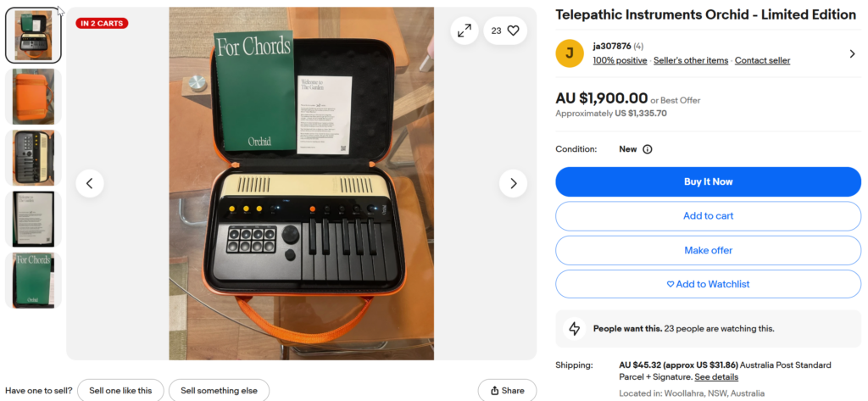Go to the previous image with left arrow
868x401 pixels.
[90, 183]
